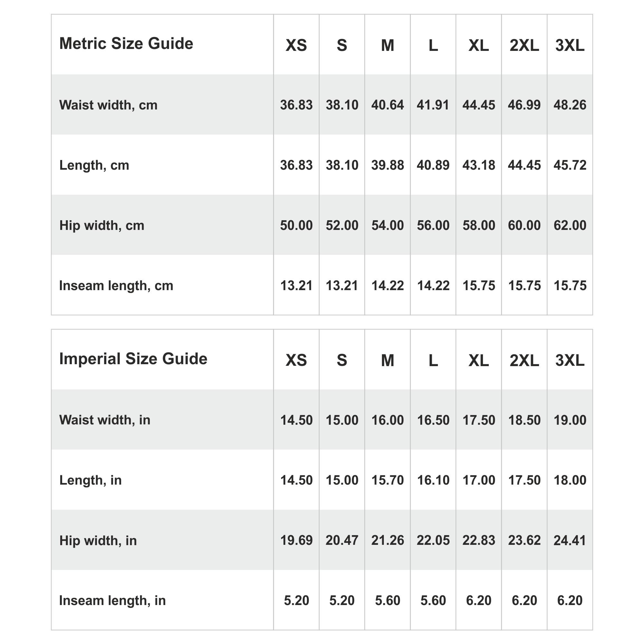Click the Hip width, in row label

[x=98, y=540]
